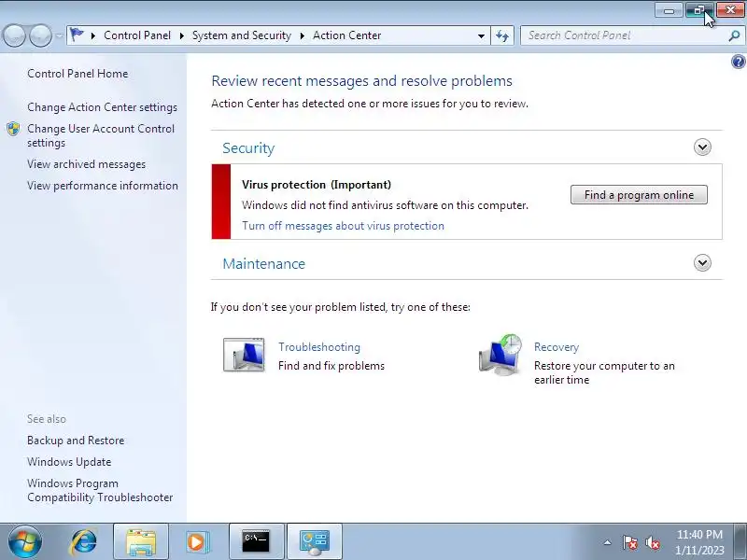The image size is (747, 560).
Task: Click the Show Desktop strip at taskbar end
Action: pyautogui.click(x=741, y=542)
